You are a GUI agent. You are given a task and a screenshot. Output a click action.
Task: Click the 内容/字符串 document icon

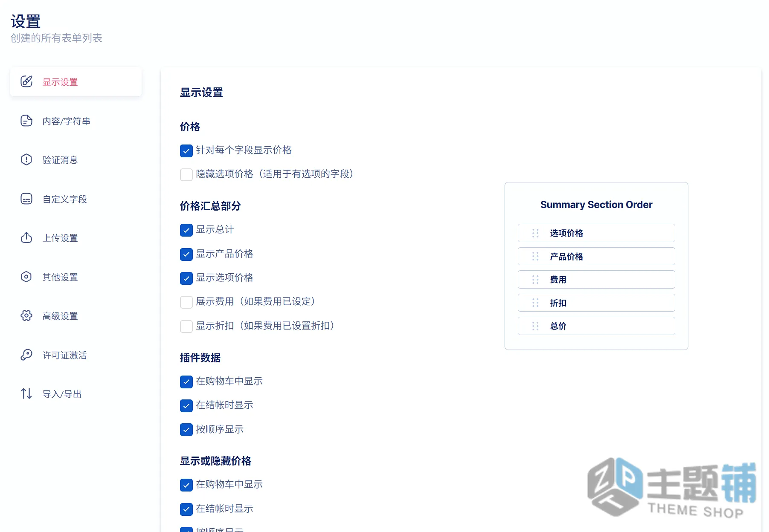click(x=26, y=121)
